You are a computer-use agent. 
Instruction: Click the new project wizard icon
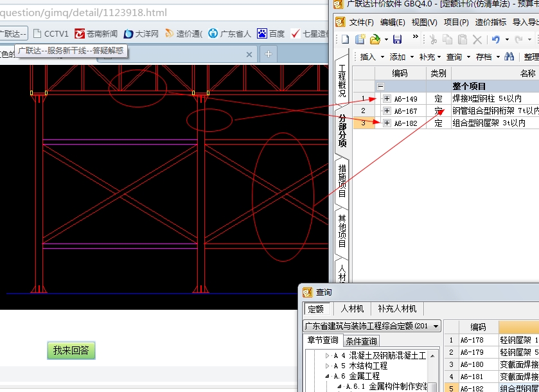click(360, 40)
